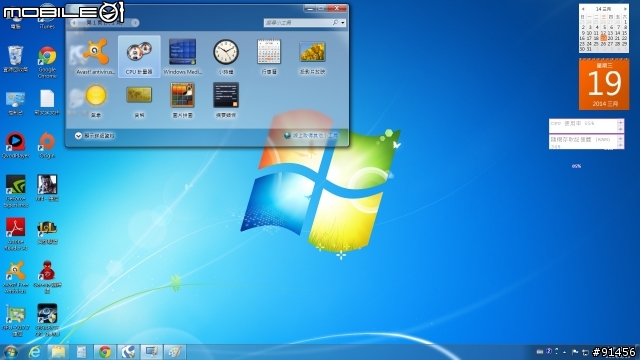This screenshot has height=360, width=640.
Task: Click the gadget search input field
Action: pos(298,22)
